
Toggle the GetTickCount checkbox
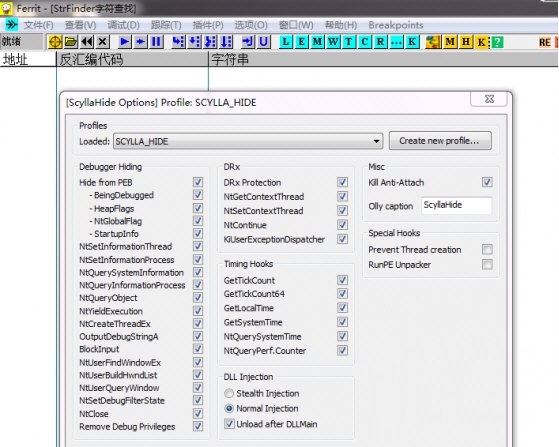[x=342, y=280]
